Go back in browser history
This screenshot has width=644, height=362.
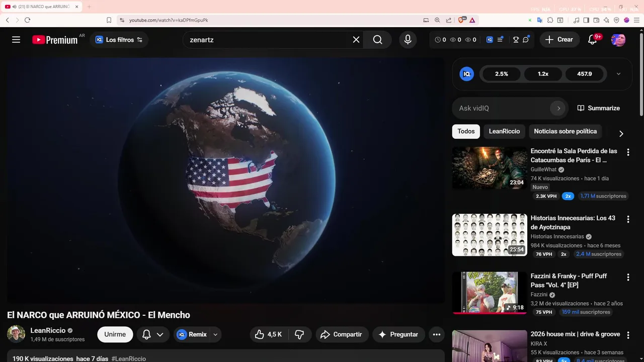coord(8,20)
